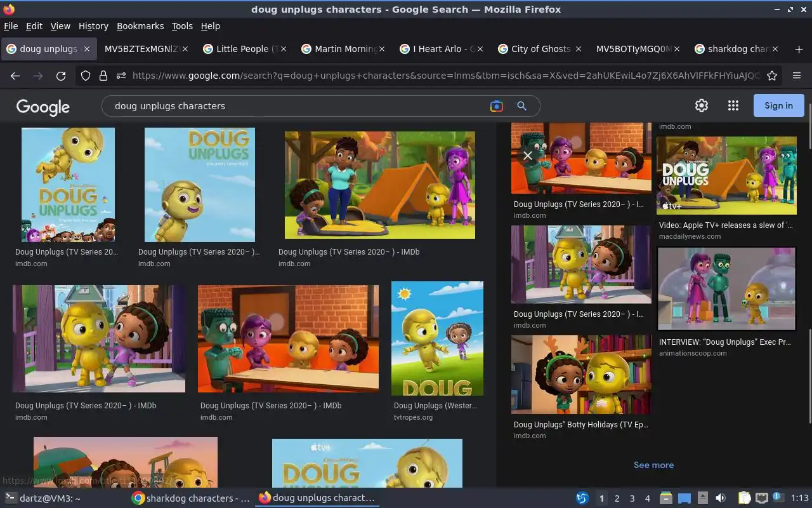Open the 'Doug Unplugs (Wester...' tvtropes title
Image resolution: width=812 pixels, height=508 pixels.
click(x=435, y=405)
